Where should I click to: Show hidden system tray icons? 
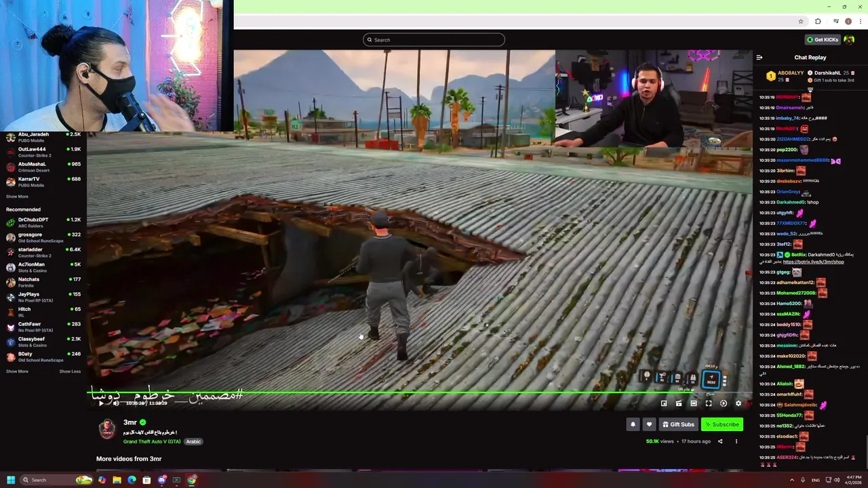tap(792, 480)
